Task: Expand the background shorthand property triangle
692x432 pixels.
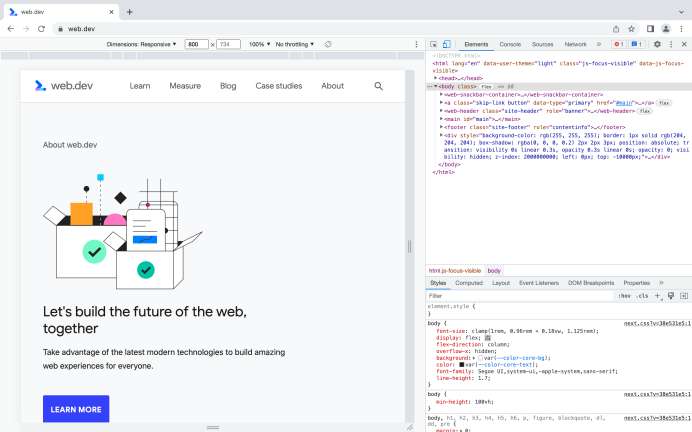Action: point(474,358)
